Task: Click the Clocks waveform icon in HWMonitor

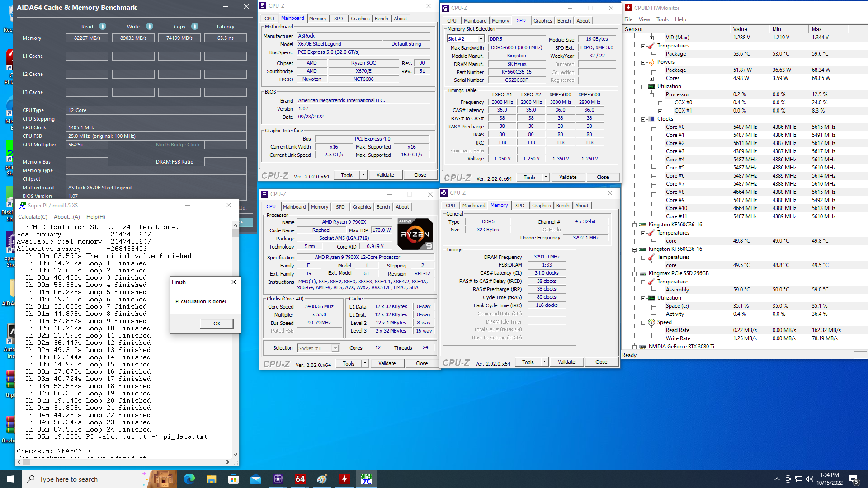Action: click(651, 119)
